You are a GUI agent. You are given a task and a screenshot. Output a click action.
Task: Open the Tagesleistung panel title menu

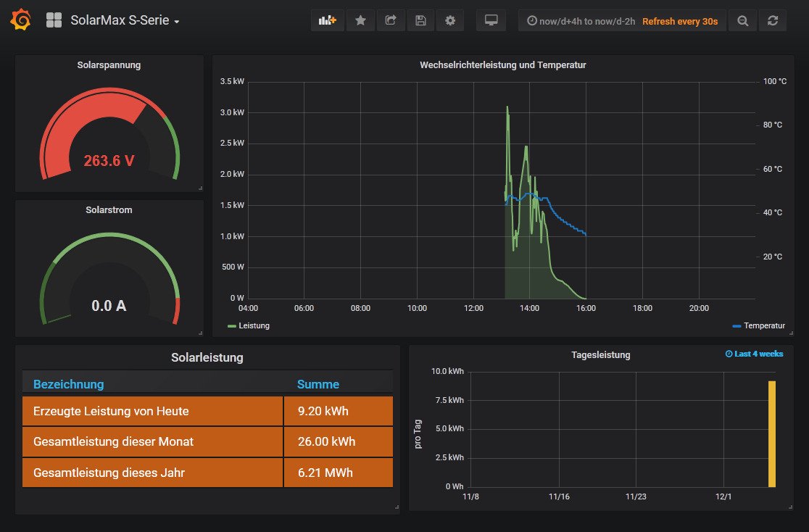coord(600,355)
